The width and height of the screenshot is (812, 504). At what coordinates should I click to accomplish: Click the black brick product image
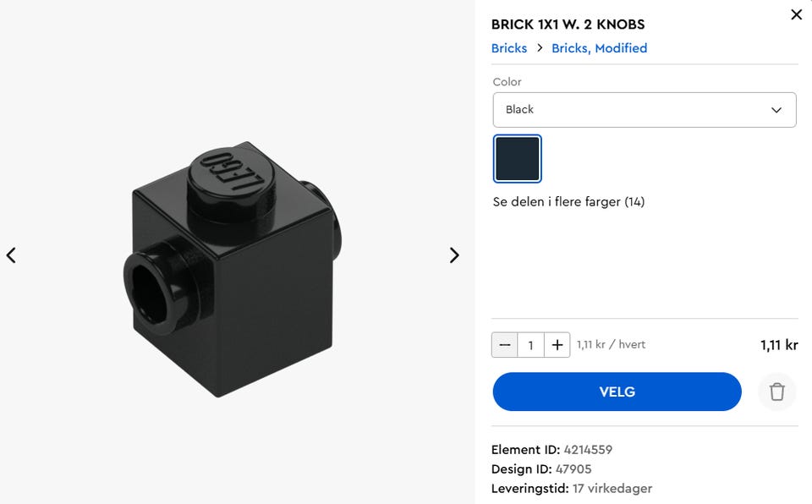233,270
